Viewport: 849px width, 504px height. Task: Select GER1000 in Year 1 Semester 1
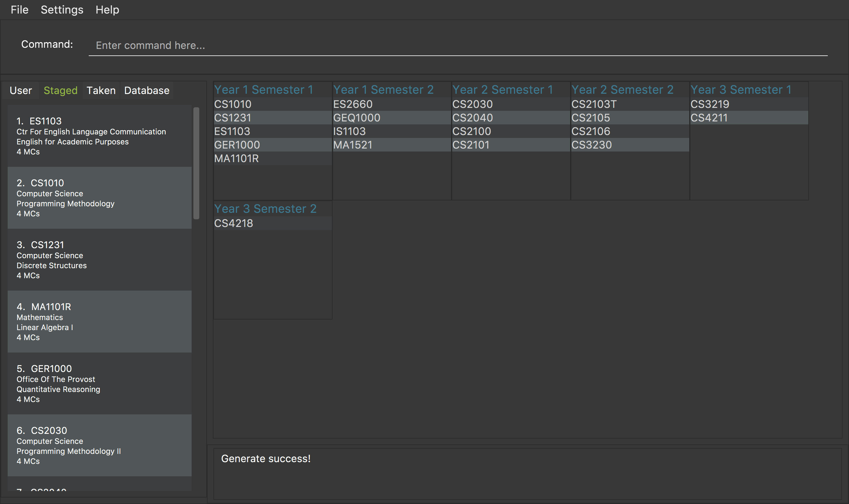pos(273,145)
